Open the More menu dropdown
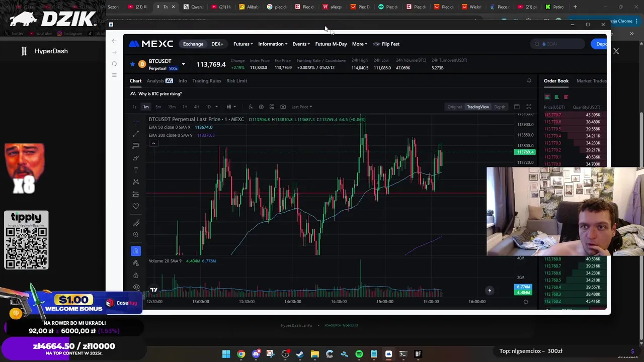The height and width of the screenshot is (362, 644). [x=359, y=44]
